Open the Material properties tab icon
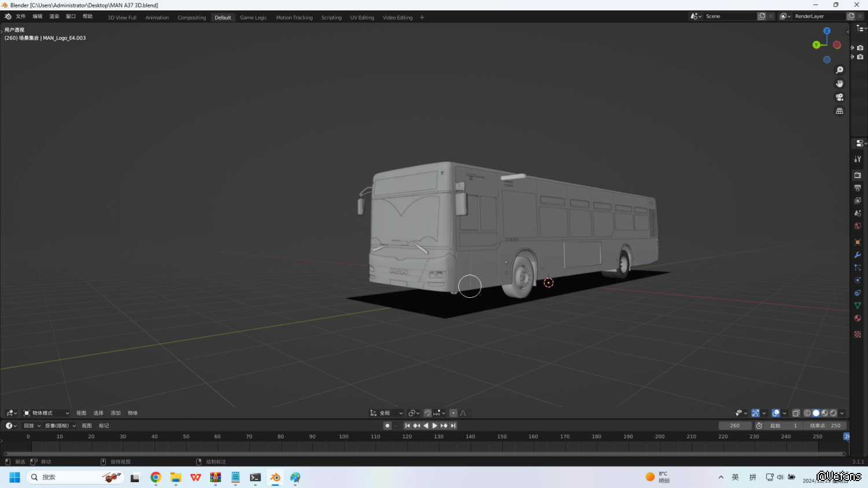Image resolution: width=868 pixels, height=488 pixels. click(858, 318)
